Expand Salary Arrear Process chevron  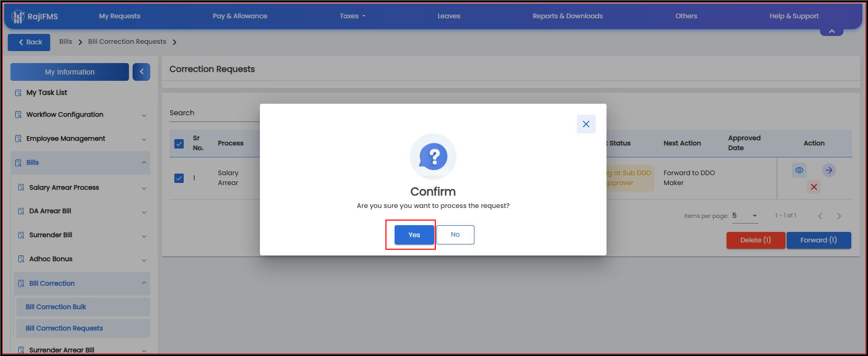click(x=144, y=188)
